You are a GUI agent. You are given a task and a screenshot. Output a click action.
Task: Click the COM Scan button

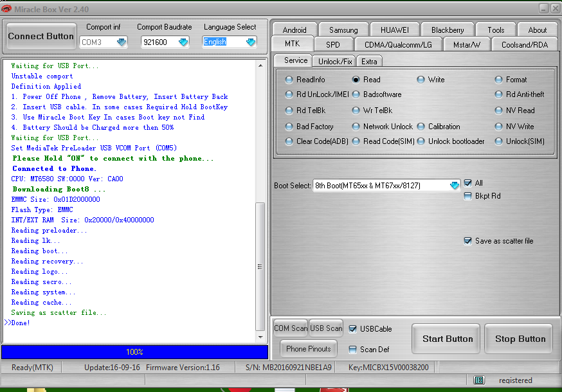(291, 328)
